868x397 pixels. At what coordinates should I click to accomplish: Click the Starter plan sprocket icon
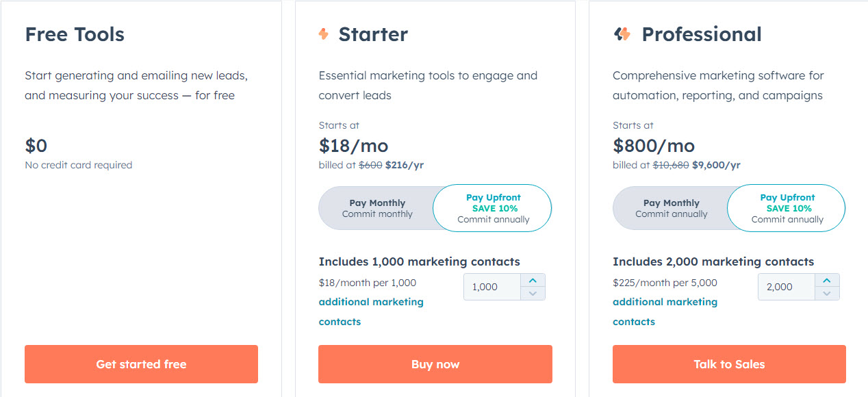(x=324, y=34)
